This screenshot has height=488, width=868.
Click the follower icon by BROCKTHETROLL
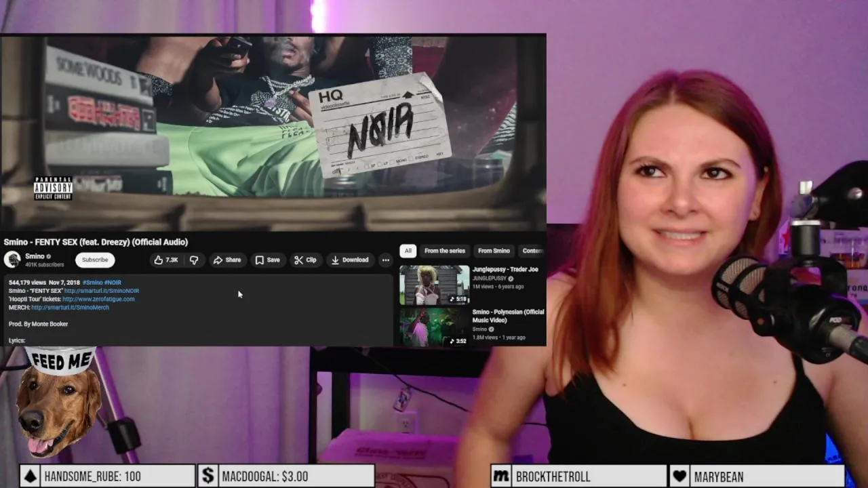(501, 476)
